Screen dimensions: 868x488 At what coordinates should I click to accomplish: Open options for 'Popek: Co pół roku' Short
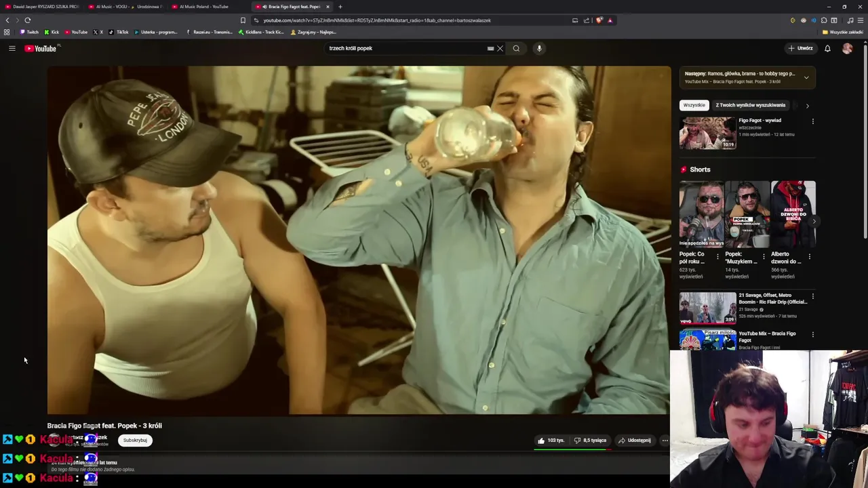[x=717, y=257]
